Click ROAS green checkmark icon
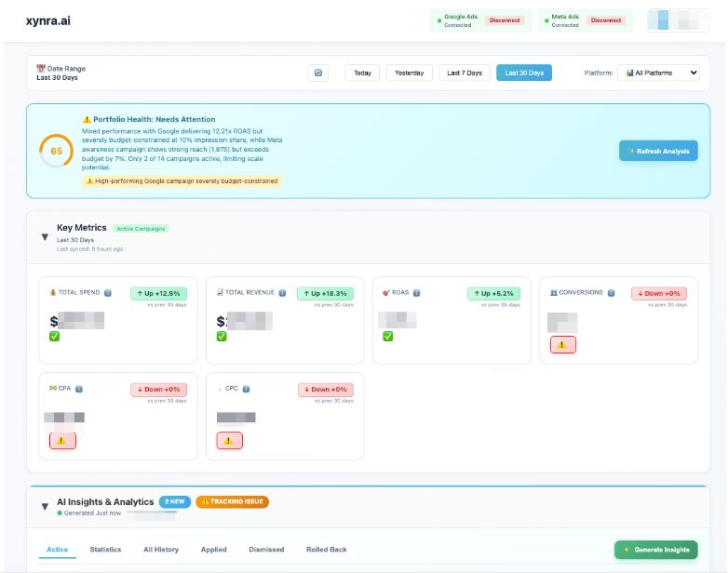 click(387, 337)
